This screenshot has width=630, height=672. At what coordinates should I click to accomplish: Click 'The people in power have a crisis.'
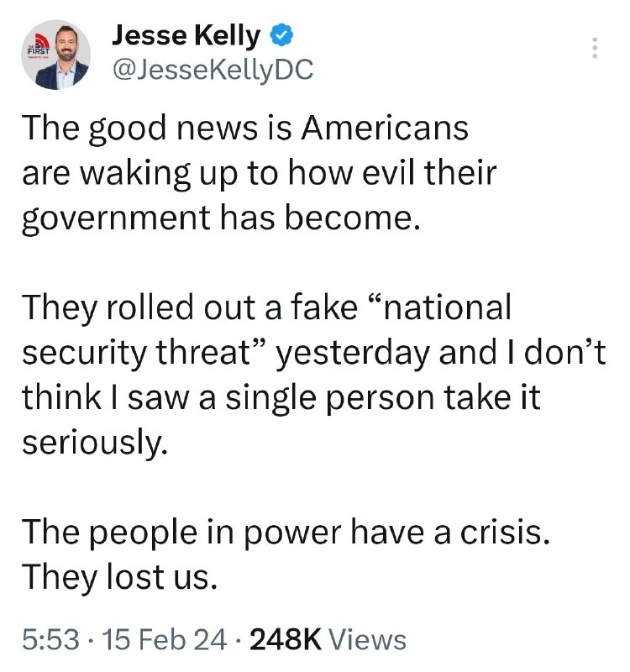[x=286, y=533]
